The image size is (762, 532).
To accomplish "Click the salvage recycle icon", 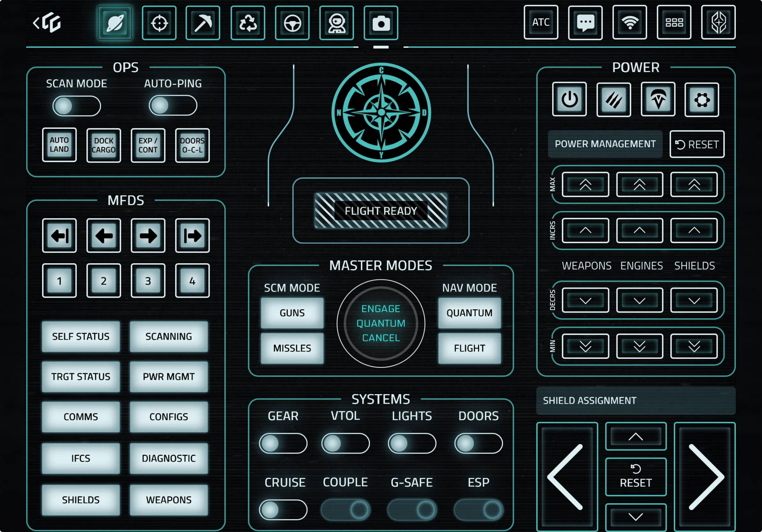I will click(x=248, y=23).
